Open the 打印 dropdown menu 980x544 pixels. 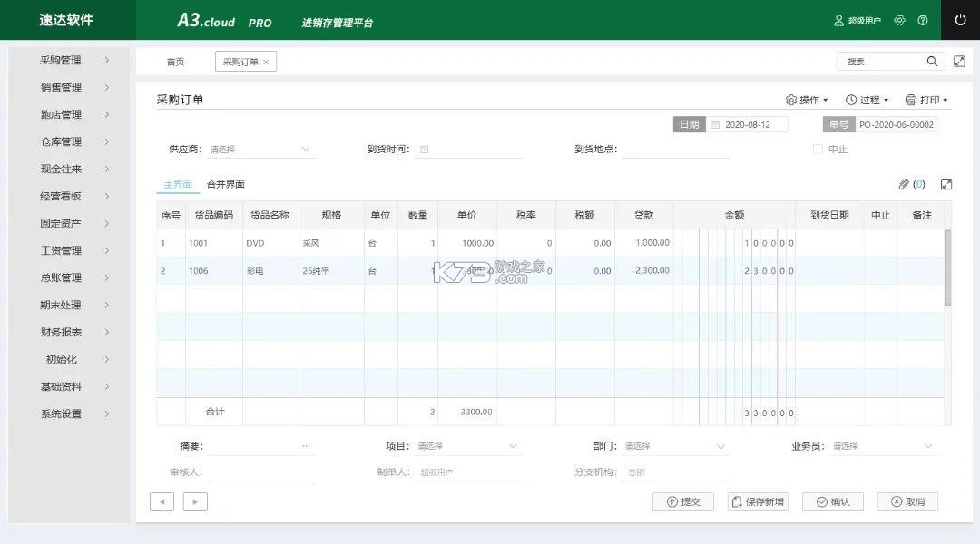pyautogui.click(x=926, y=100)
